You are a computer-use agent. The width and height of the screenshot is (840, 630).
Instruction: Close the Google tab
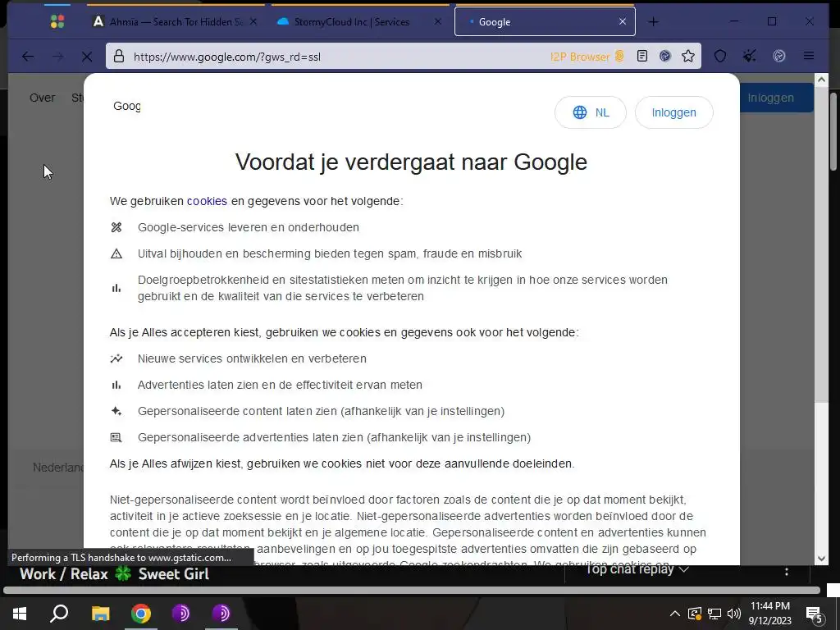[x=623, y=22]
